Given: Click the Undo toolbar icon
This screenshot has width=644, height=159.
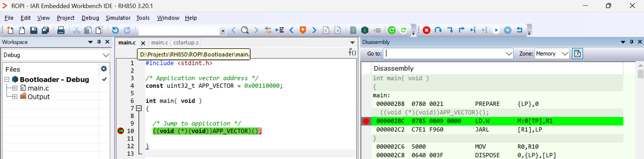Looking at the screenshot, I should click(115, 30).
